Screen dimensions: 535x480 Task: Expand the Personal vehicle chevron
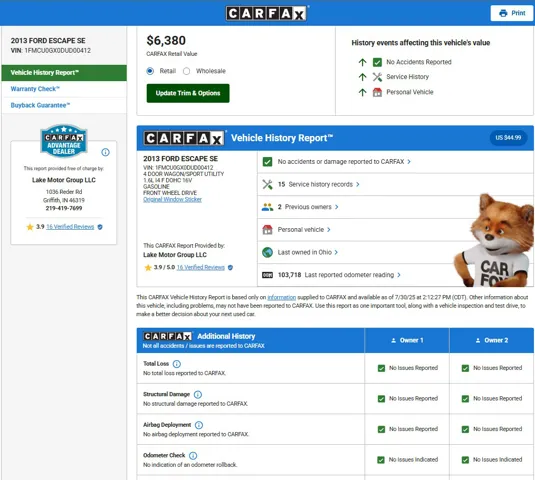coord(329,230)
